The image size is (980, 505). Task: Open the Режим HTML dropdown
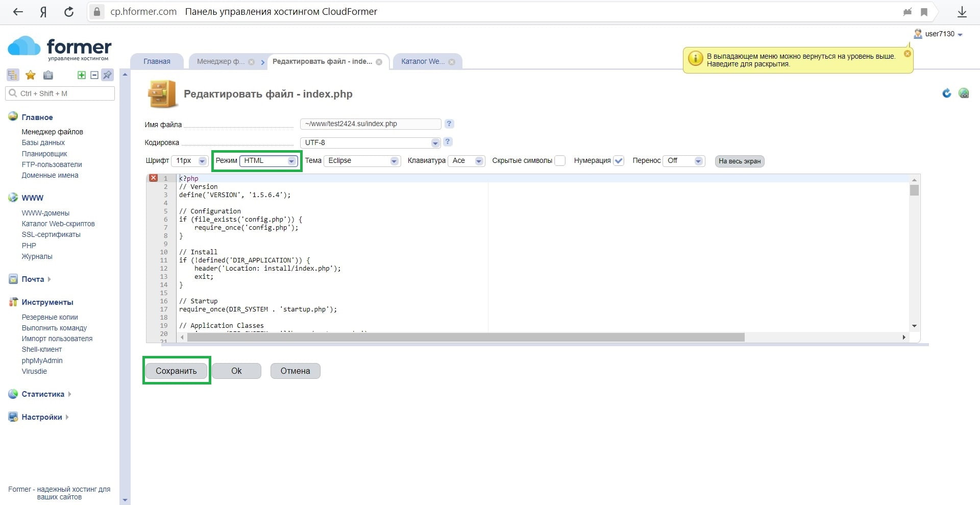pos(268,161)
